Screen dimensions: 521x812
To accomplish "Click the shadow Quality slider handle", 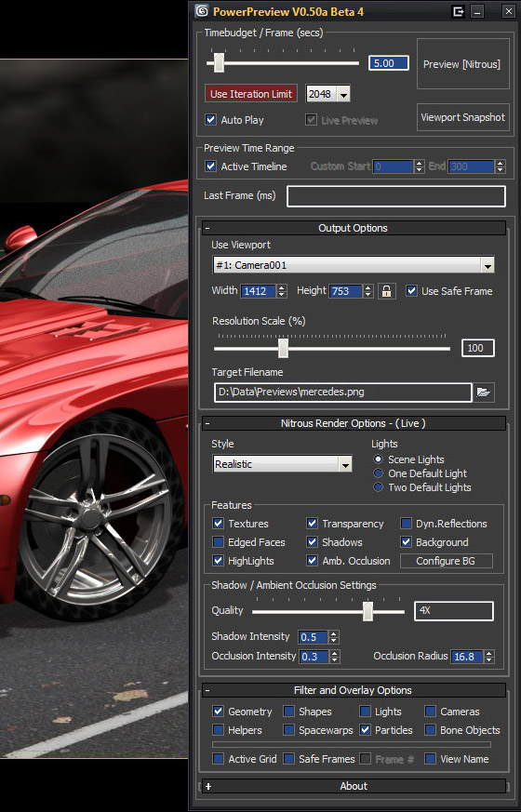I will pyautogui.click(x=367, y=611).
